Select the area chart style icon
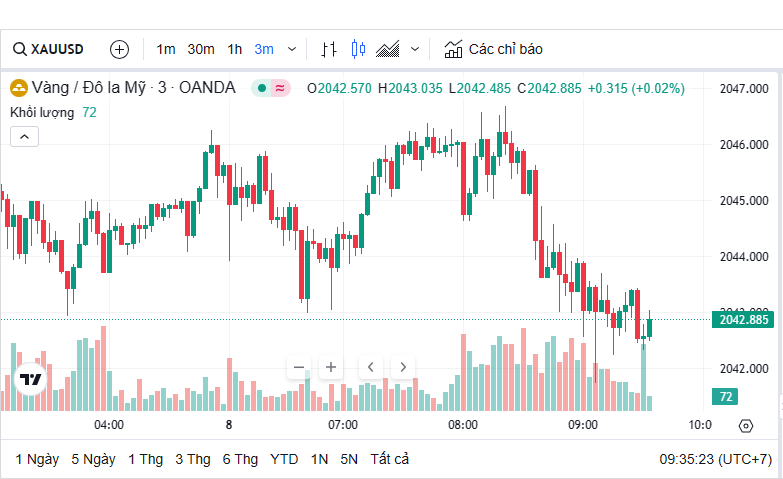The image size is (783, 479). [x=388, y=49]
